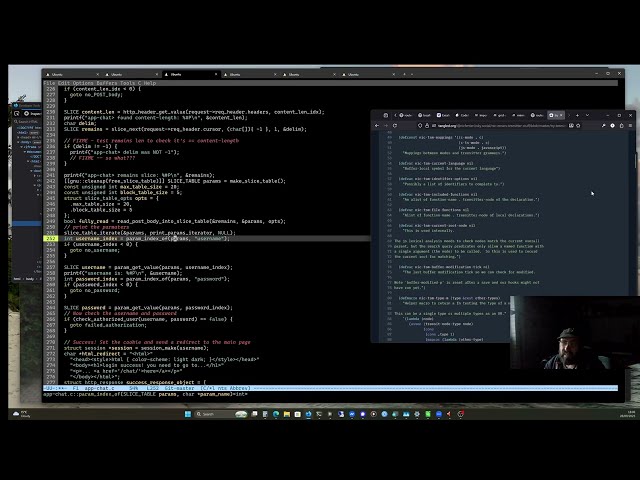Toggle reader view in the browser
Screen dimensions: 640x480
(x=571, y=126)
